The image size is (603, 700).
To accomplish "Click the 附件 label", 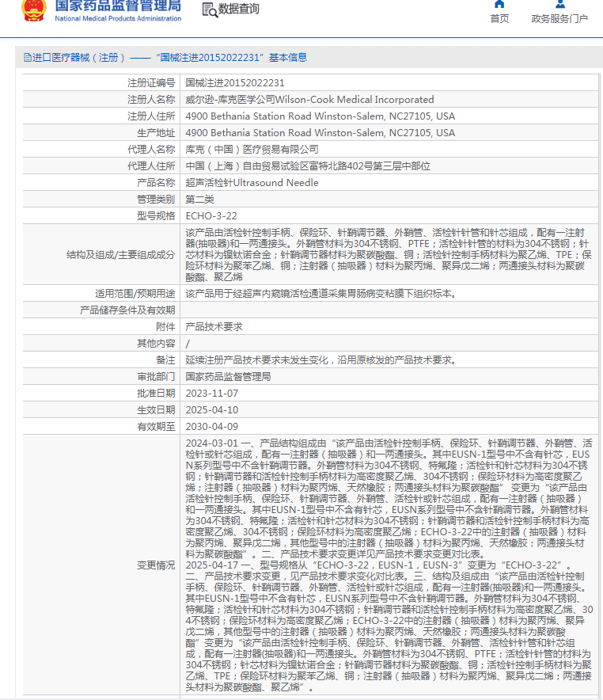I will [x=165, y=327].
